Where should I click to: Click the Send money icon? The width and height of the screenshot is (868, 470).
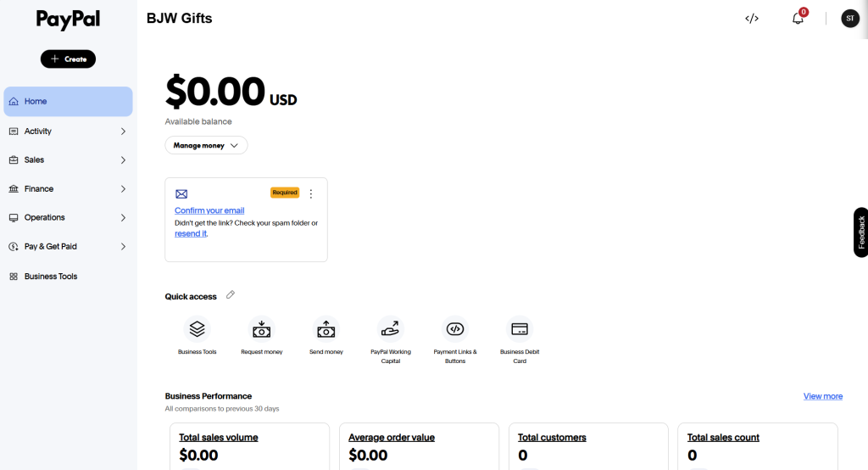[325, 328]
